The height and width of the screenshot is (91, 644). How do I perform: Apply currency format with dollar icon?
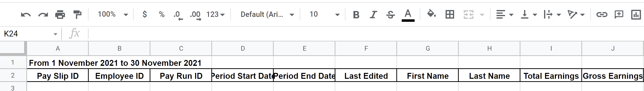[145, 14]
